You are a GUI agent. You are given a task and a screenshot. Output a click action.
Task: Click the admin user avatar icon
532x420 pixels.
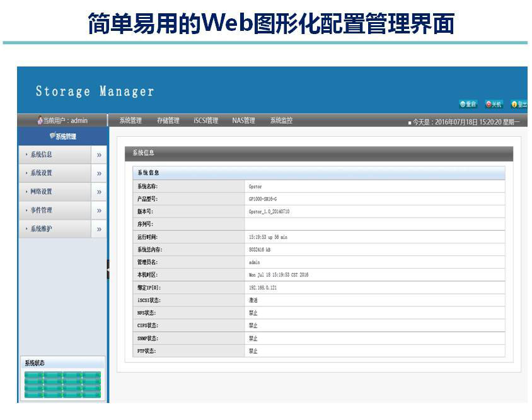[40, 120]
